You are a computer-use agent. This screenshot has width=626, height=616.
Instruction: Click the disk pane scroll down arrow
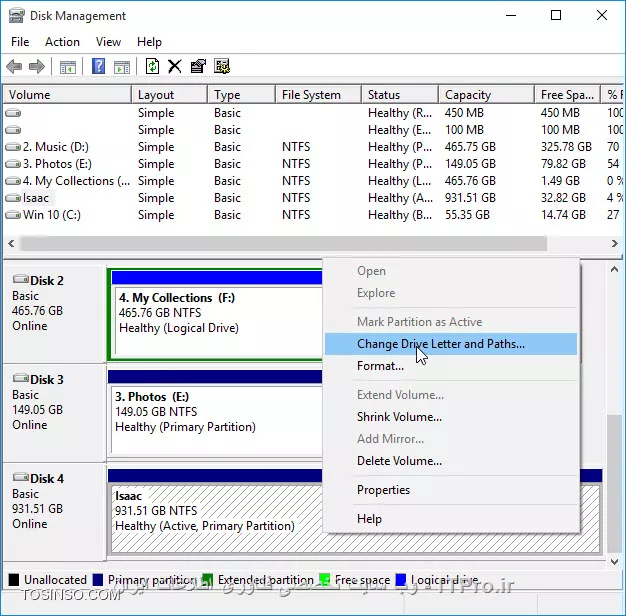(x=614, y=562)
